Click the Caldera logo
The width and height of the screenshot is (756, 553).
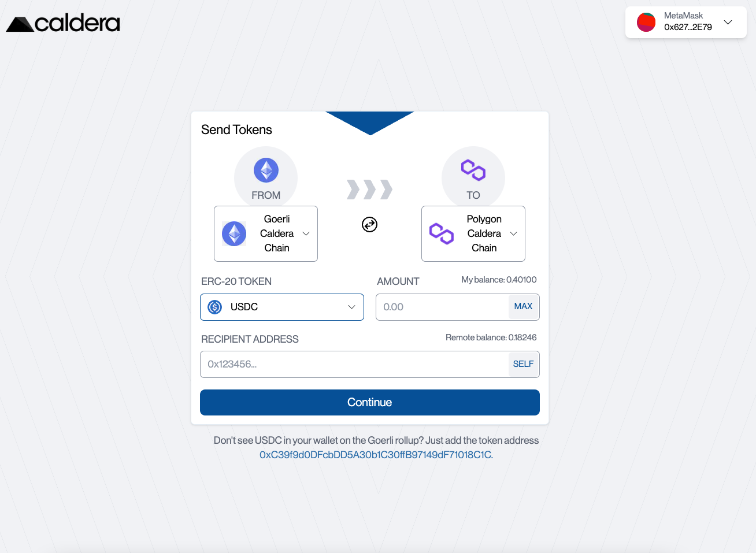63,23
